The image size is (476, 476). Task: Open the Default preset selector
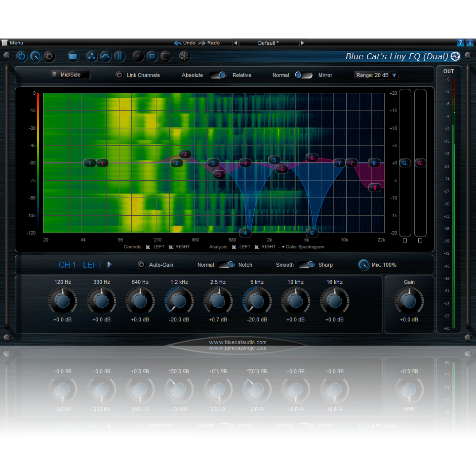tap(269, 43)
